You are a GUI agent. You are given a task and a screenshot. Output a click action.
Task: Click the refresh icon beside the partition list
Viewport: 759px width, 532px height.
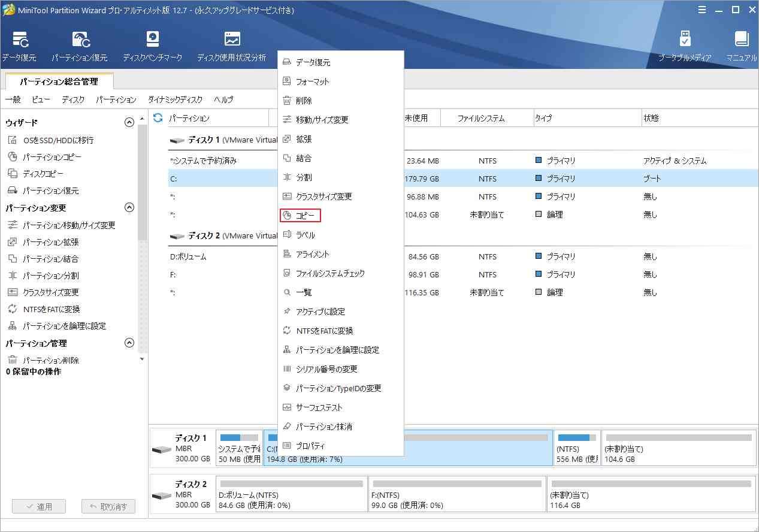point(157,118)
